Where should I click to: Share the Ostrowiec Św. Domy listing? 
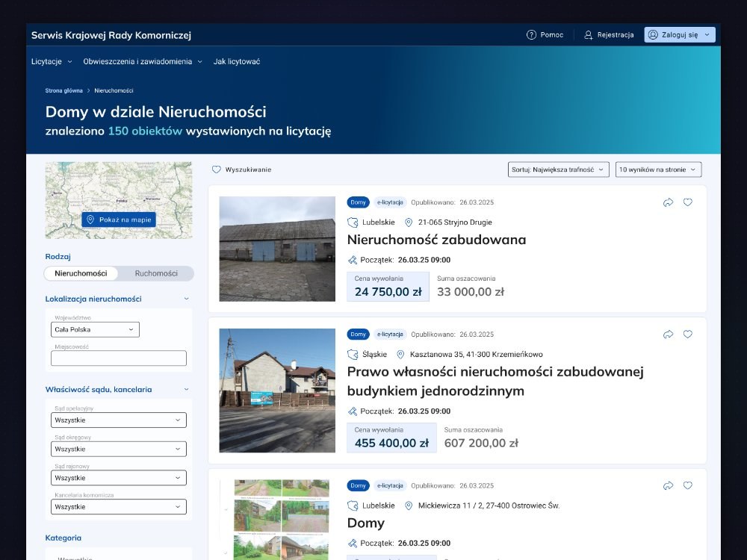point(669,486)
